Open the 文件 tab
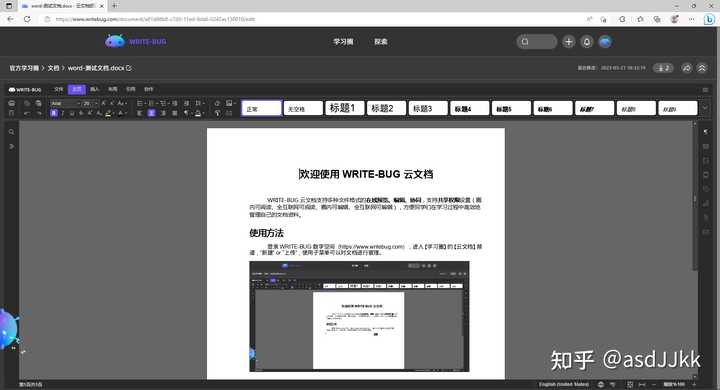Viewport: 720px width, 390px height. click(x=59, y=89)
